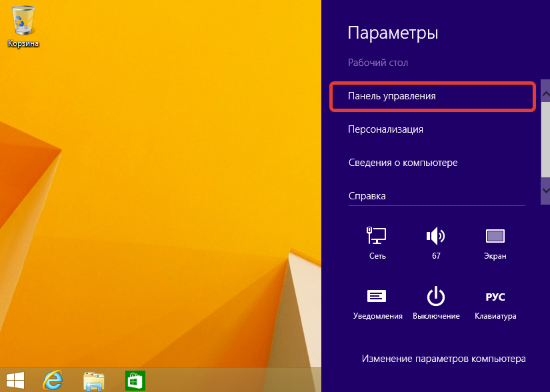Open Справка help entry
This screenshot has width=550, height=392.
(367, 196)
